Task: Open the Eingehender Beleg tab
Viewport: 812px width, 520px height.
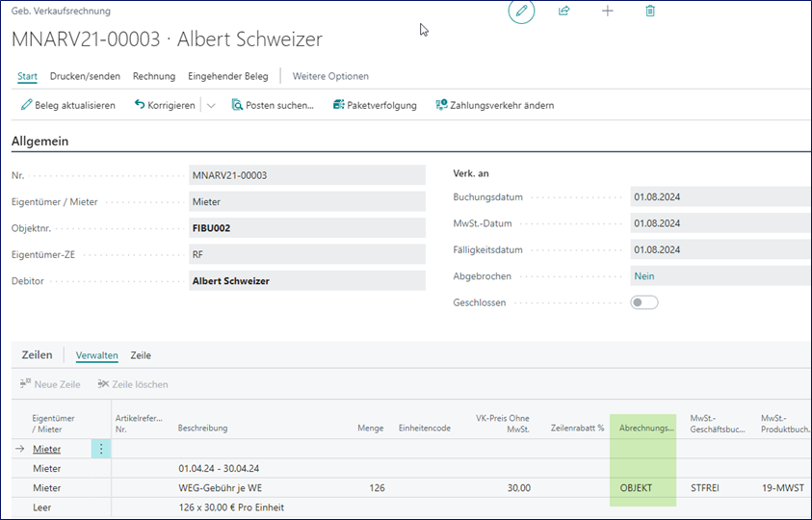Action: (228, 76)
